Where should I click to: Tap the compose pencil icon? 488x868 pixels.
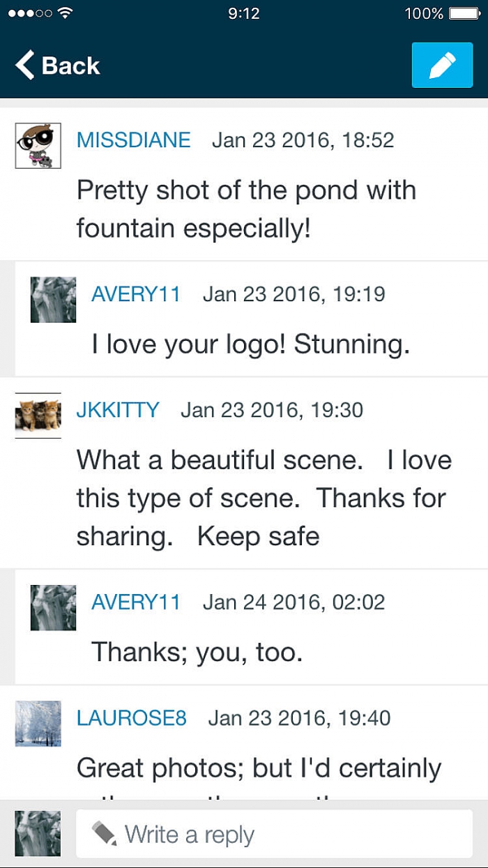(x=442, y=66)
